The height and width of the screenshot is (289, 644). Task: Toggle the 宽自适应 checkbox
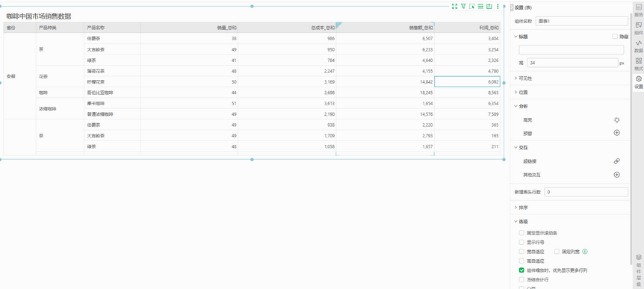pos(521,251)
